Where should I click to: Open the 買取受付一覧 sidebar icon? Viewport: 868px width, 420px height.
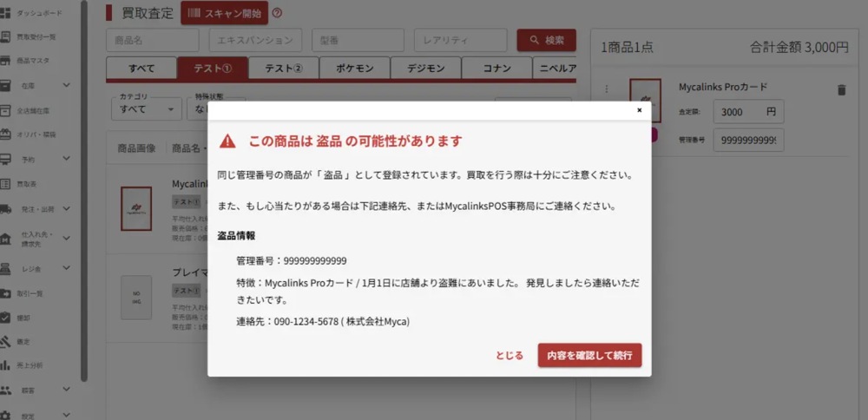pos(5,37)
